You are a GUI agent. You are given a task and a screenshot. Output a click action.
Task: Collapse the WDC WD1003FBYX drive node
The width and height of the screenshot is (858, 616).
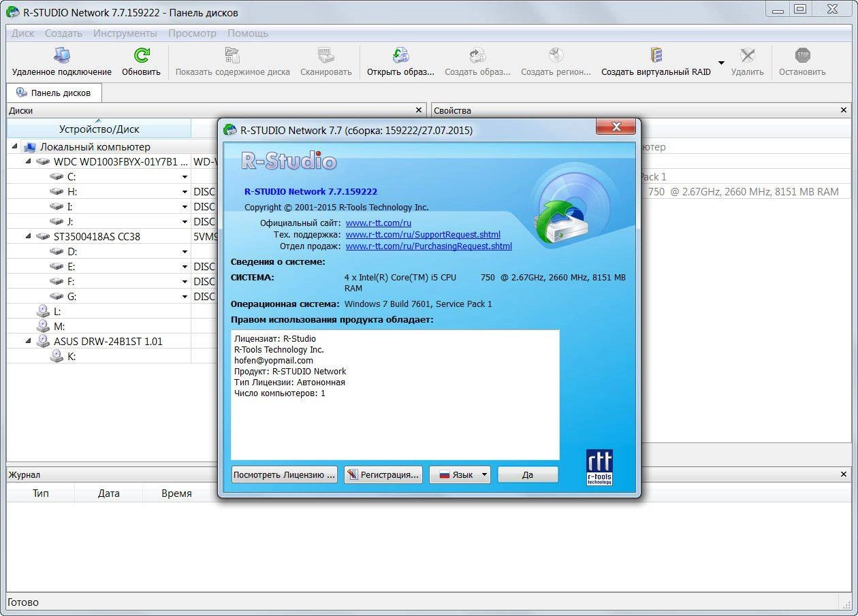pos(28,162)
